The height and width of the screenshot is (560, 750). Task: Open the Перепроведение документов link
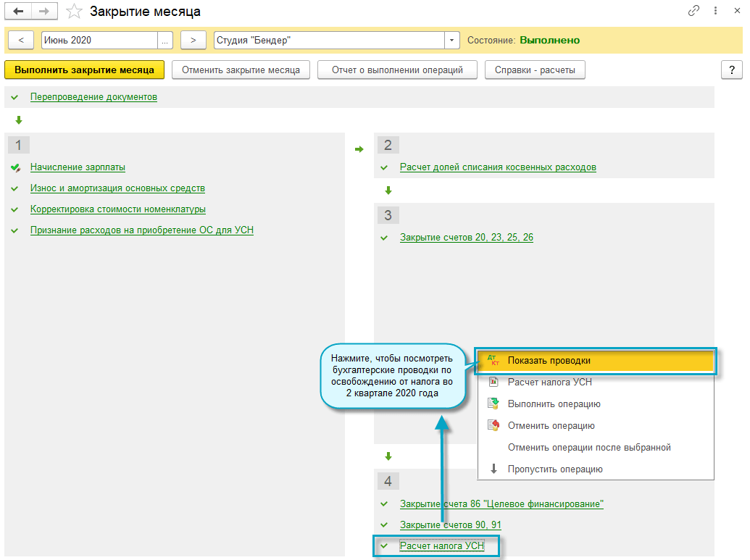click(x=93, y=97)
